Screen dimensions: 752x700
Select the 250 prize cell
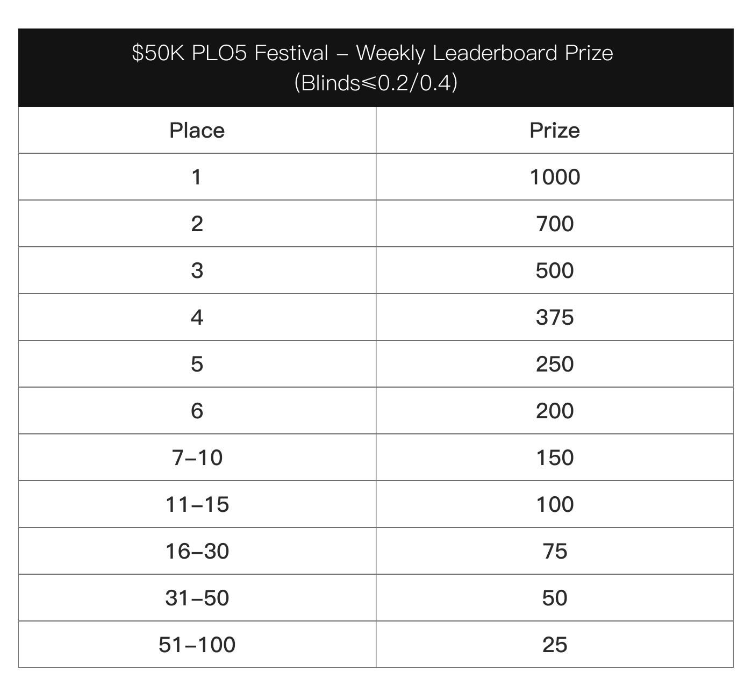tap(555, 364)
